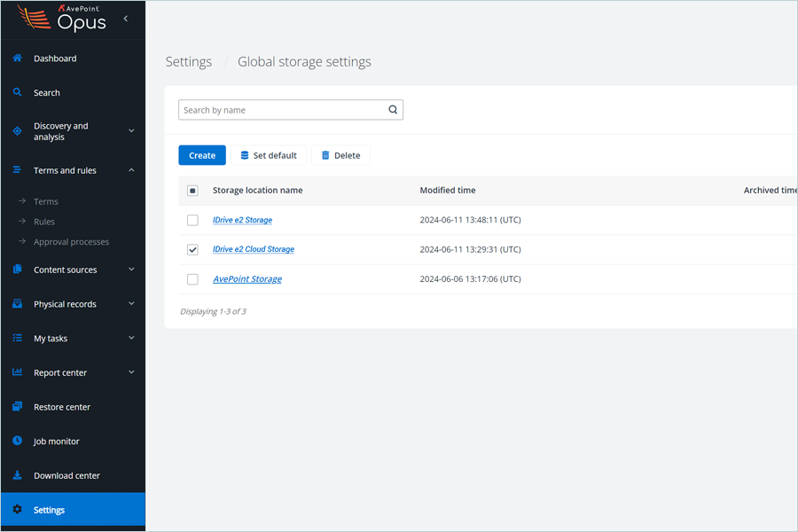798x532 pixels.
Task: Click the Displaying 1-3 of 3 text
Action: (213, 311)
